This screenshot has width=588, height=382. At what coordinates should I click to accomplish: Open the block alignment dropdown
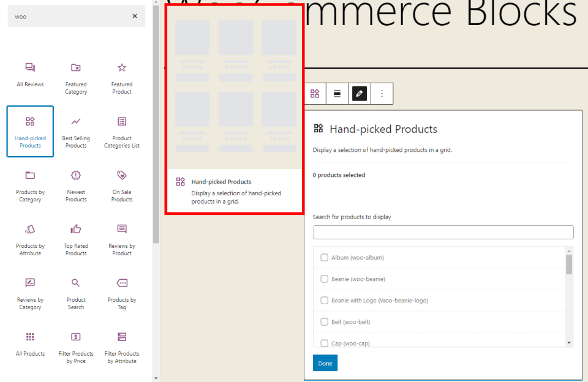[x=337, y=93]
